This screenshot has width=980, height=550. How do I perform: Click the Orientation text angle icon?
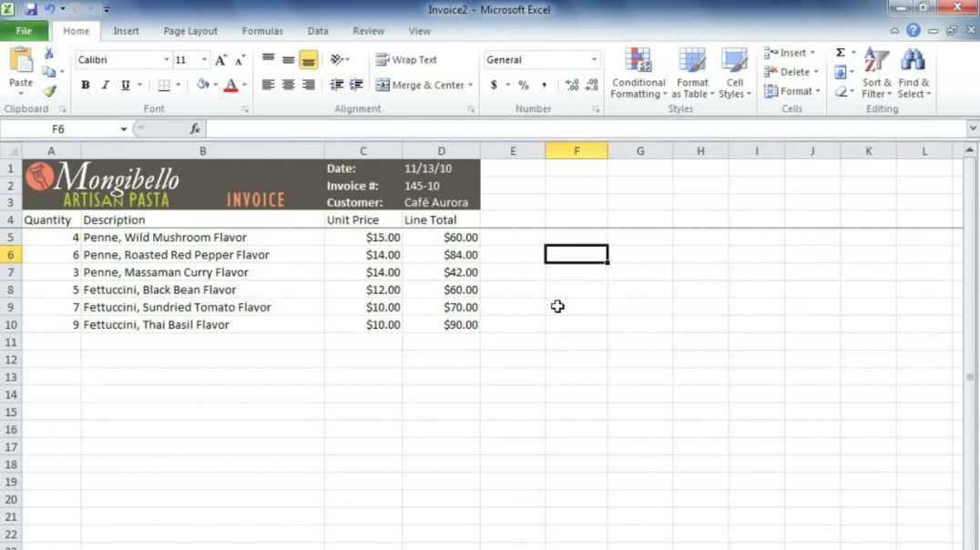click(x=337, y=60)
